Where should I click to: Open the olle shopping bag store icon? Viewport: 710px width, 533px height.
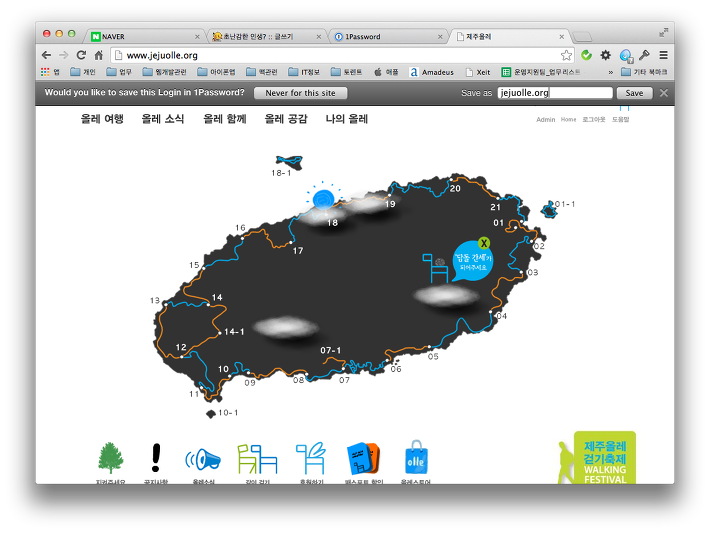416,457
